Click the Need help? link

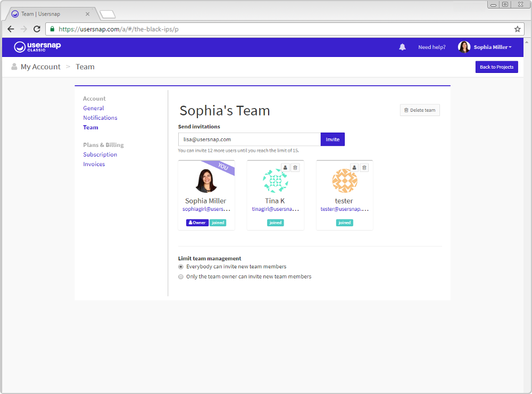coord(431,47)
